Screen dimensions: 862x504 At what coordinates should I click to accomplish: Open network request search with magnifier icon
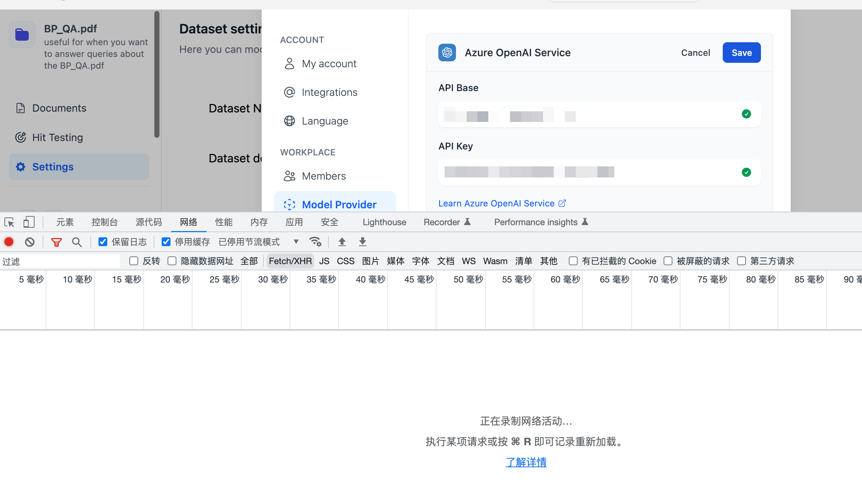(77, 242)
